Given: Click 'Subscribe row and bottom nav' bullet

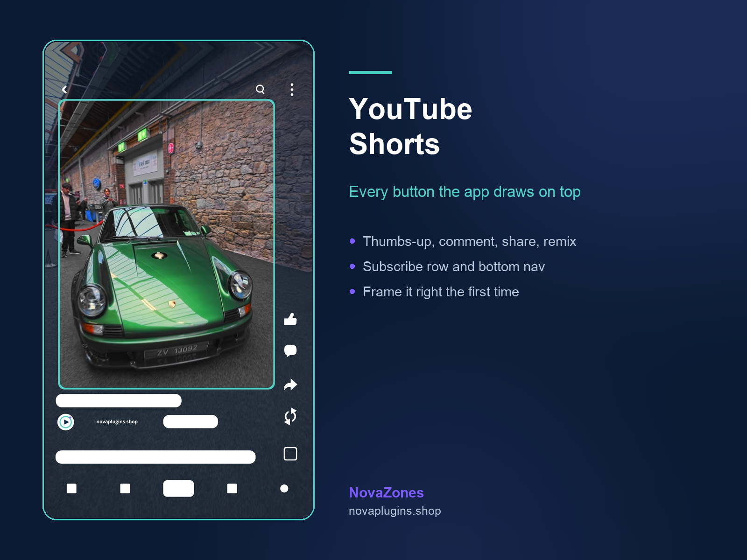Looking at the screenshot, I should [454, 266].
